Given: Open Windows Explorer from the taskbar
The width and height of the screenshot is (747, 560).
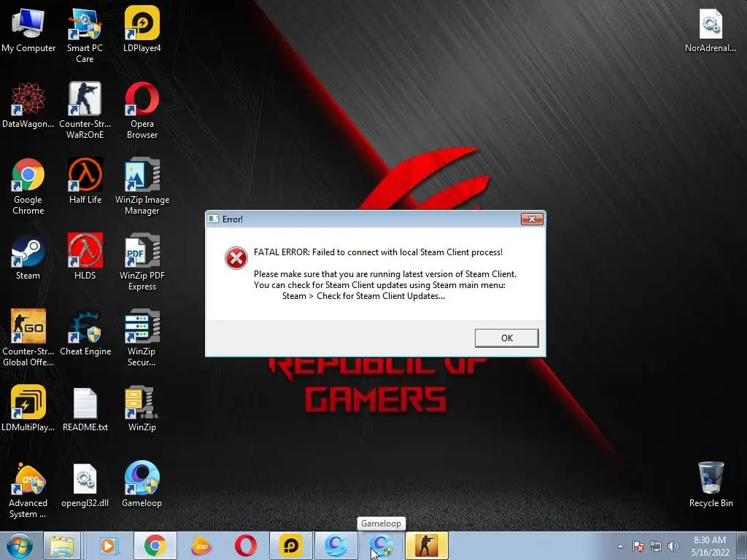Looking at the screenshot, I should [62, 545].
